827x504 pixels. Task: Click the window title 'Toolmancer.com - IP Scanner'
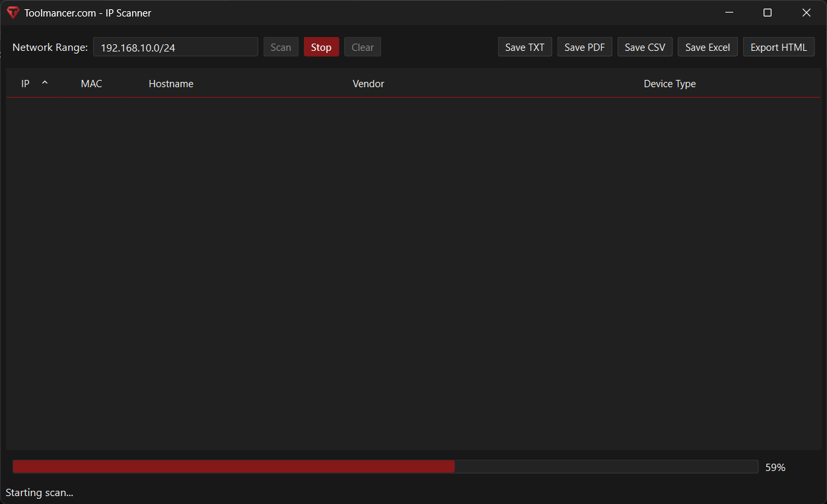point(88,13)
